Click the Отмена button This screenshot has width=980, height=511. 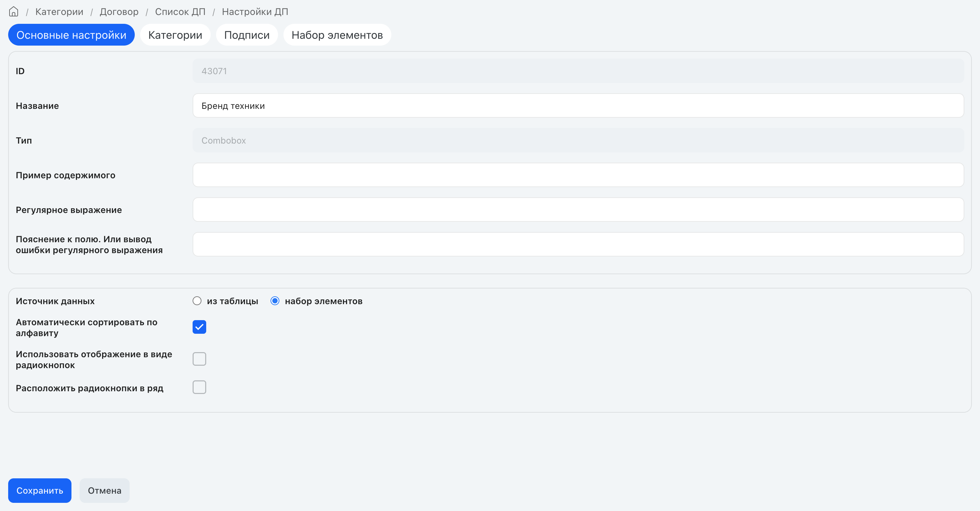coord(104,491)
